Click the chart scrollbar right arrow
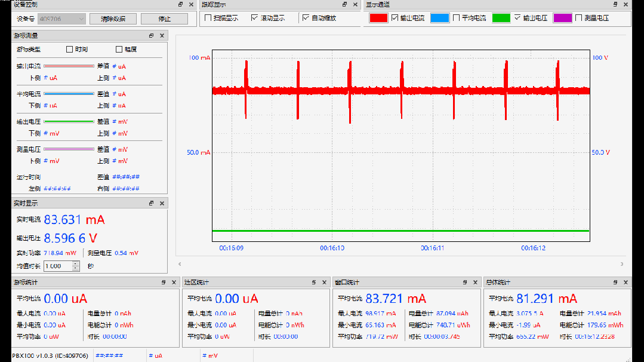Screen dimensions: 644x362 click(x=622, y=264)
